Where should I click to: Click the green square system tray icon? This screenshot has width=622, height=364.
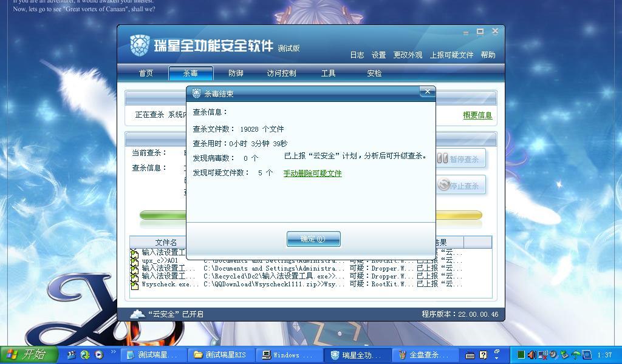coord(521,355)
